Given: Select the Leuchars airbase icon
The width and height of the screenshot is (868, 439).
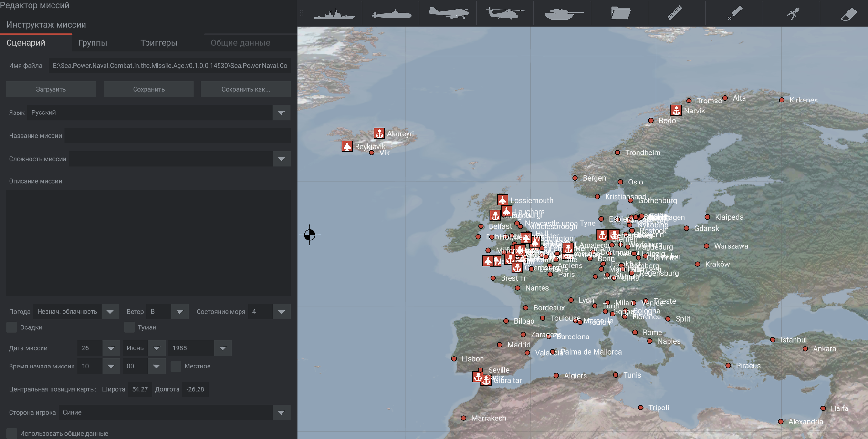Looking at the screenshot, I should (x=507, y=211).
